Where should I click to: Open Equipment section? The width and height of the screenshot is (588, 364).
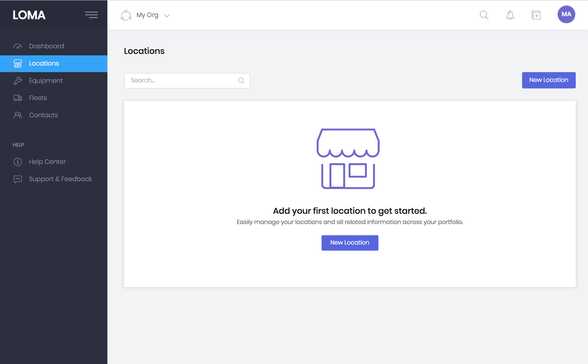(x=45, y=81)
